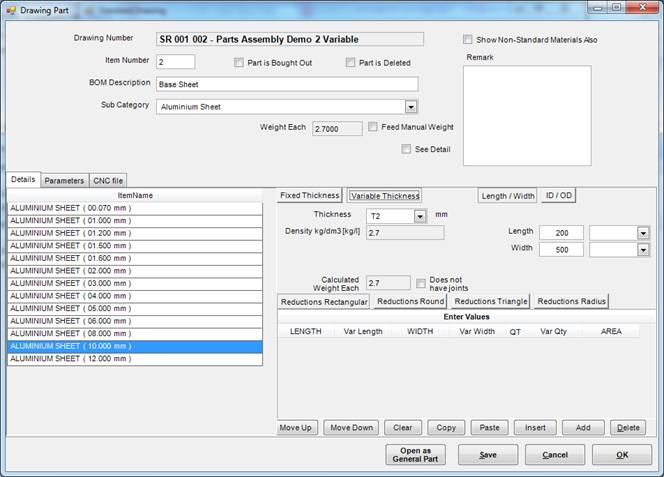Open the dropdown next to Length field
The image size is (664, 477).
click(x=642, y=233)
